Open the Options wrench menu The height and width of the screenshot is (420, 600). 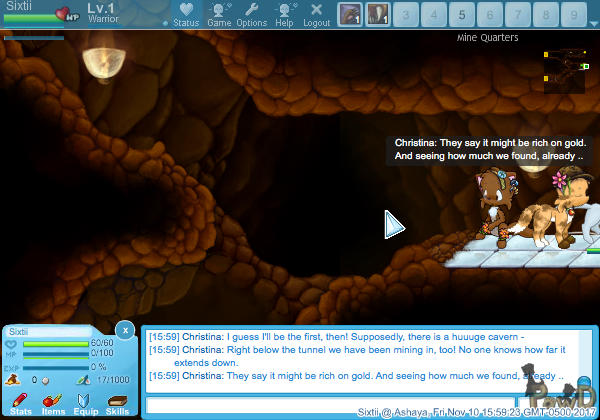click(251, 13)
